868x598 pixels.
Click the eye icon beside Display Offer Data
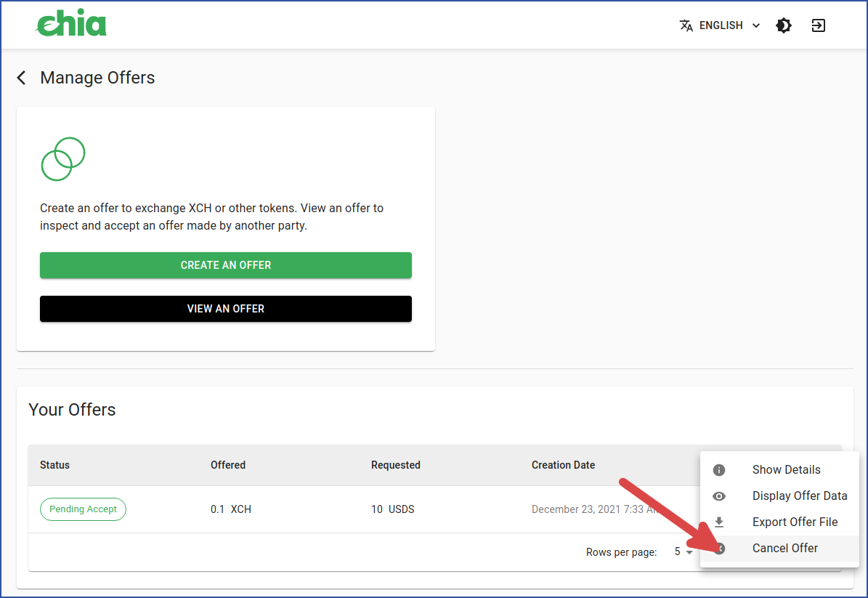click(719, 496)
